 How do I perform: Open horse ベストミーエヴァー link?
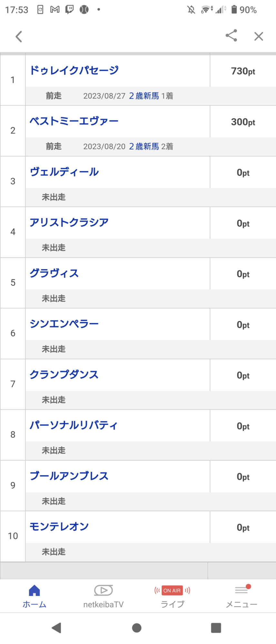[74, 121]
